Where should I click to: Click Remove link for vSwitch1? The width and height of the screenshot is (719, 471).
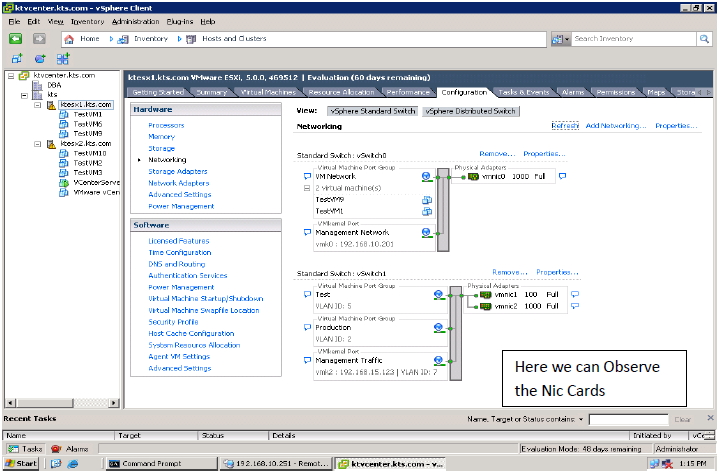coord(510,272)
